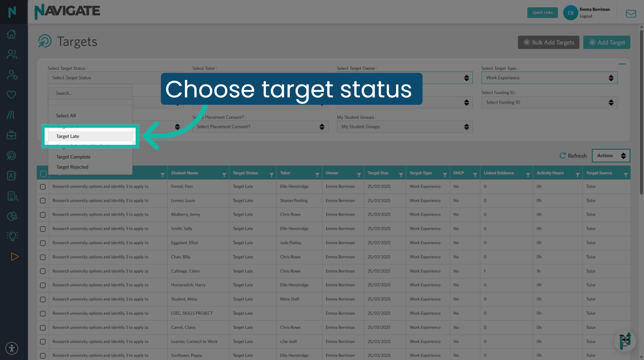Filter the EHCP column
Viewport: 644px width, 360px height.
pyautogui.click(x=475, y=175)
